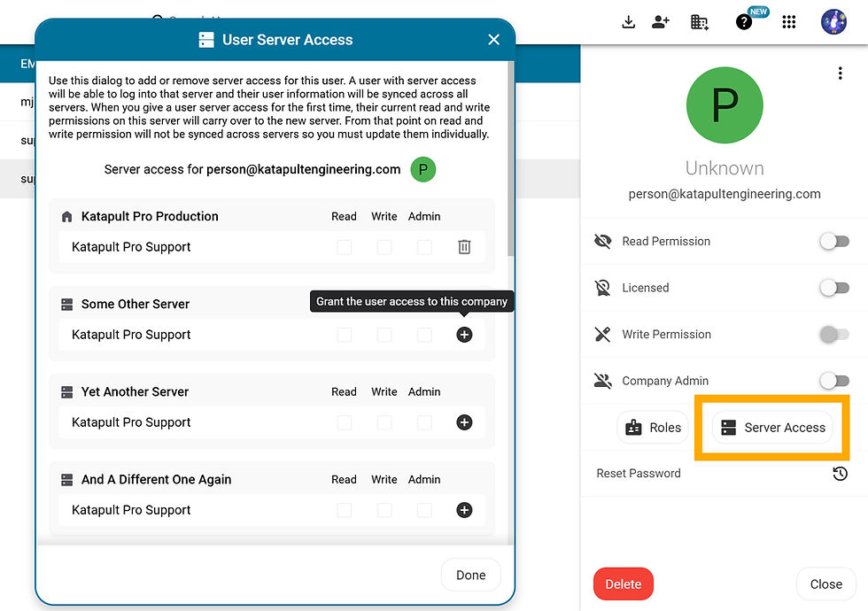This screenshot has width=868, height=611.
Task: Click the Company Admin icon
Action: [603, 381]
